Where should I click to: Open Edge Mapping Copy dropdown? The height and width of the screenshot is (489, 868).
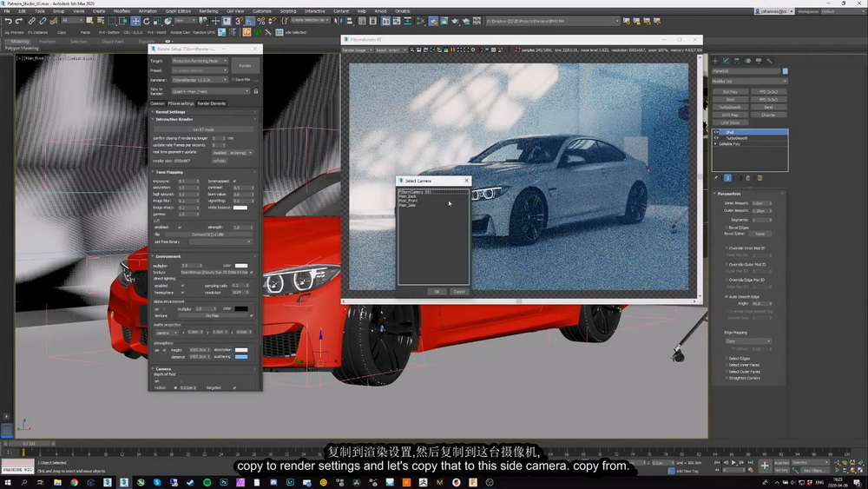(748, 341)
